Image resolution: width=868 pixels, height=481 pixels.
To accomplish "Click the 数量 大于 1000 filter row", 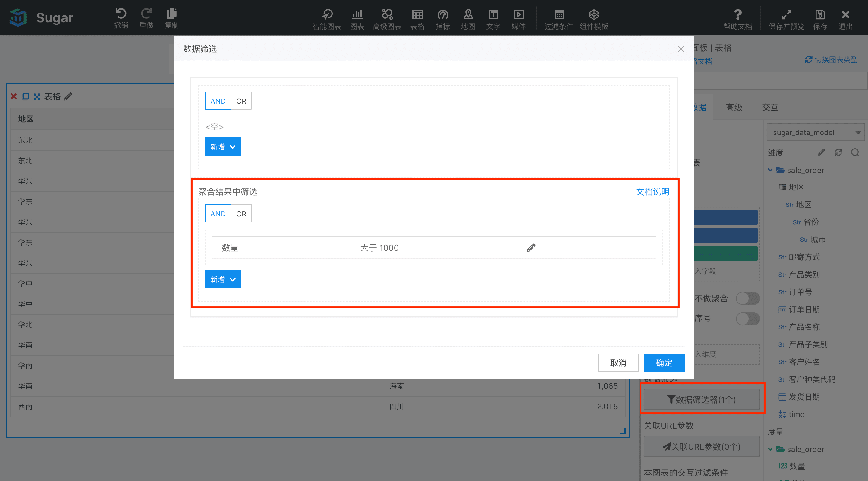I will pyautogui.click(x=434, y=247).
